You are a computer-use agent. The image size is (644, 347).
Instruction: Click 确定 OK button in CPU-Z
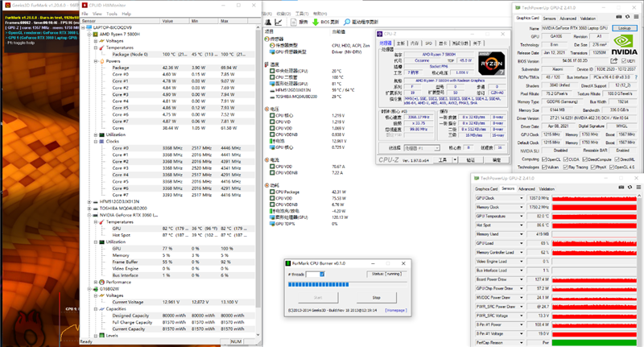(496, 159)
